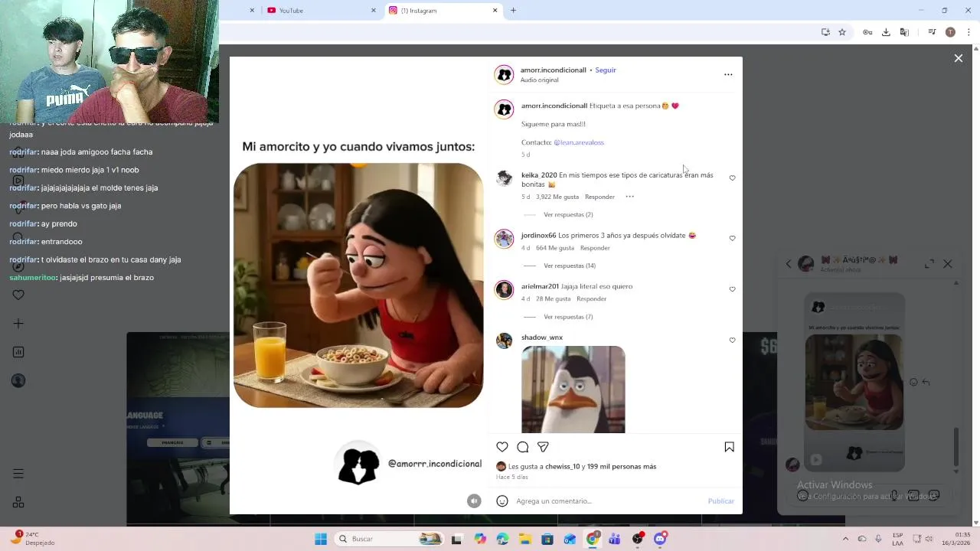The image size is (980, 551).
Task: Open jordinox66's profile avatar
Action: click(x=504, y=239)
